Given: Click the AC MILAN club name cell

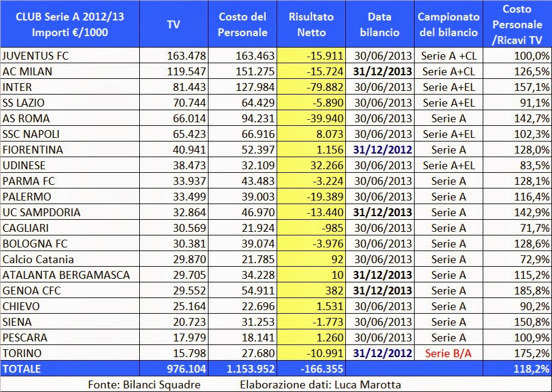Looking at the screenshot, I should (x=70, y=72).
